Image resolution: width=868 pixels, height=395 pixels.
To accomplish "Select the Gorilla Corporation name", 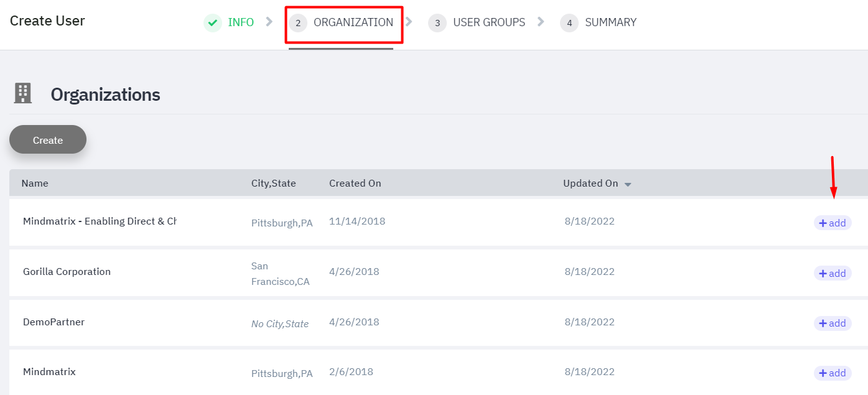I will (x=67, y=271).
